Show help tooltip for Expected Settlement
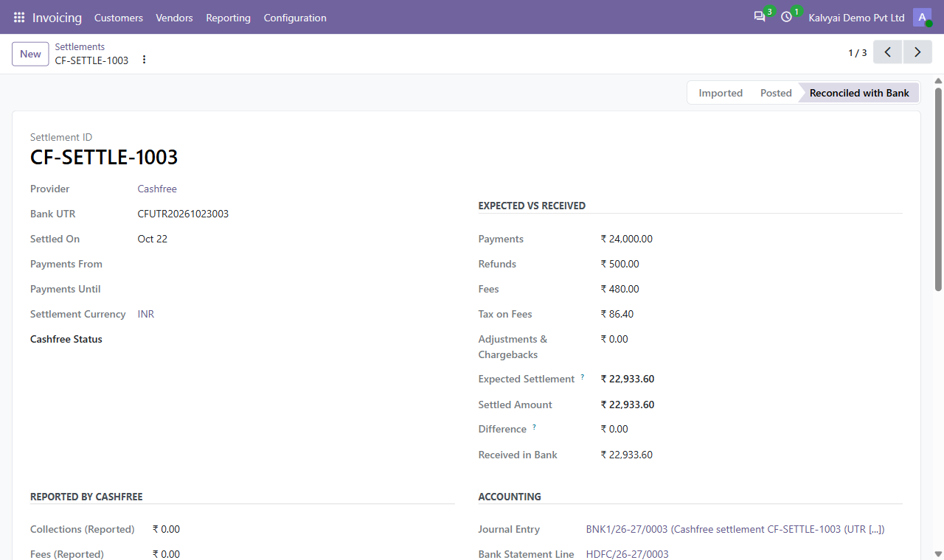 (582, 377)
